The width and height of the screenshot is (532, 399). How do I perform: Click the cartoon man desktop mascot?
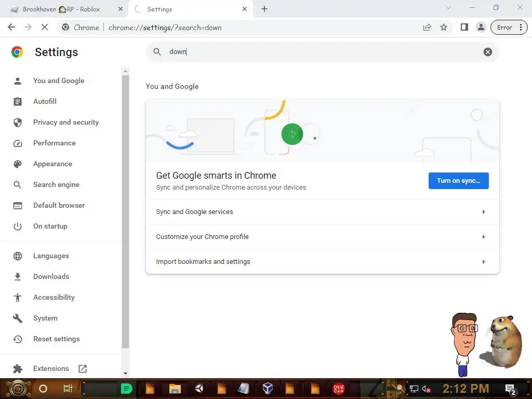pyautogui.click(x=464, y=344)
